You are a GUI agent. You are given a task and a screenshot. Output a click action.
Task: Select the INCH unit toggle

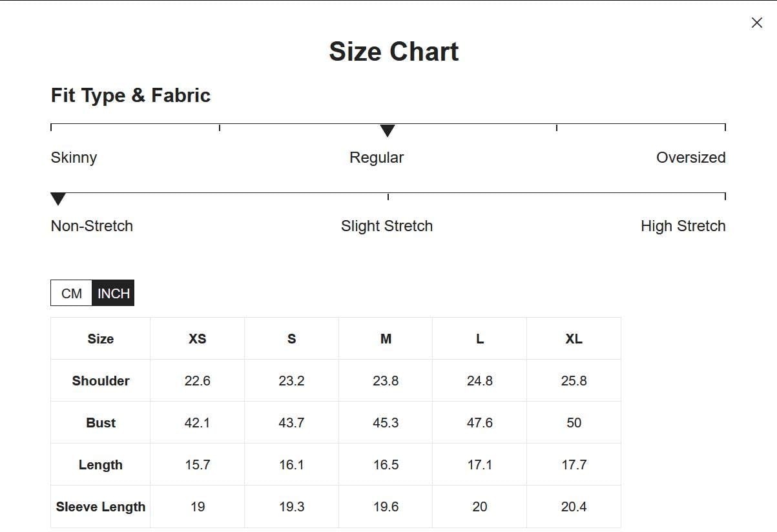pyautogui.click(x=113, y=293)
